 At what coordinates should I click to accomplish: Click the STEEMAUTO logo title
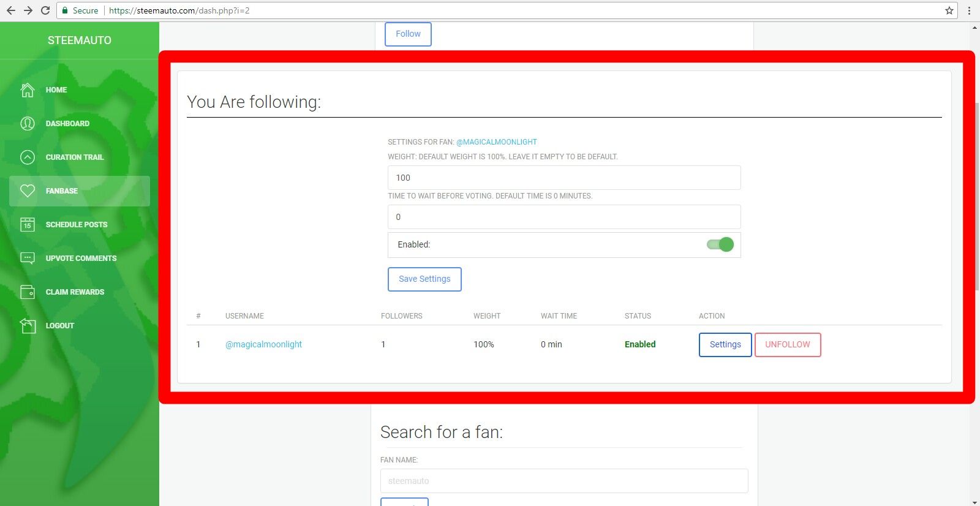[80, 40]
